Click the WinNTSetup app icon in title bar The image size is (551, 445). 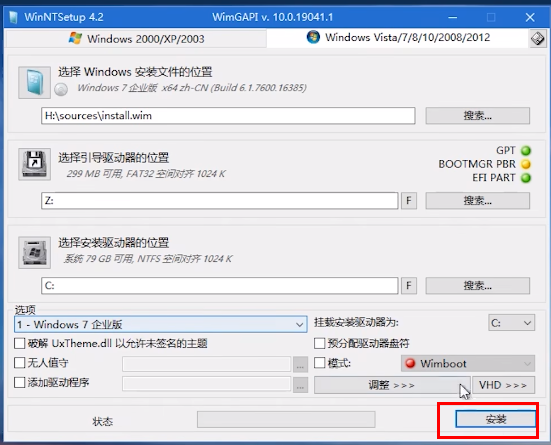click(13, 17)
